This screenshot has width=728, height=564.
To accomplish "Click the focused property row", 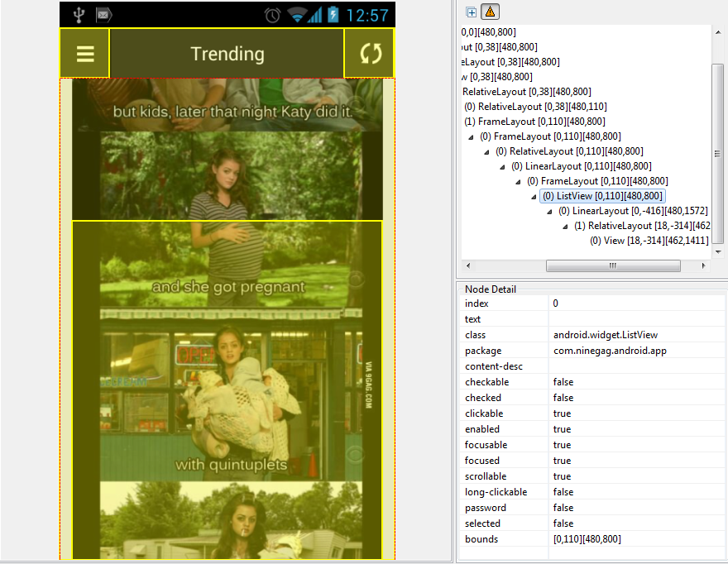I will pyautogui.click(x=592, y=461).
